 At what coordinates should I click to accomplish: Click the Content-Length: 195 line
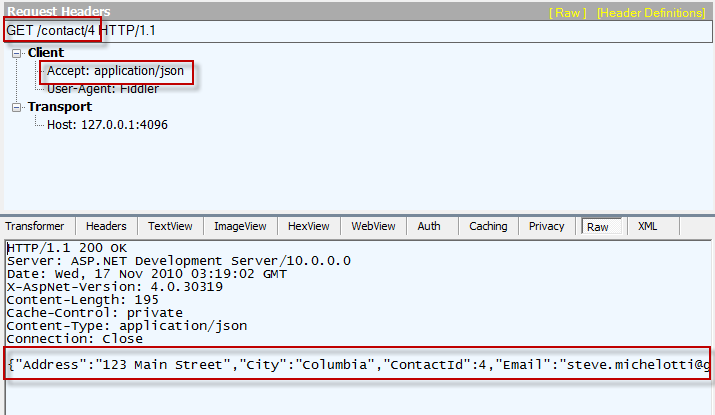pyautogui.click(x=83, y=300)
